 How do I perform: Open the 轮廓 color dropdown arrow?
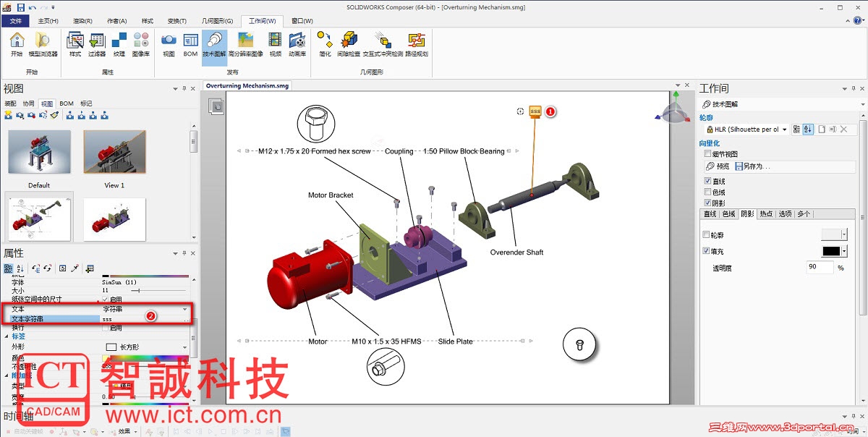coord(843,235)
